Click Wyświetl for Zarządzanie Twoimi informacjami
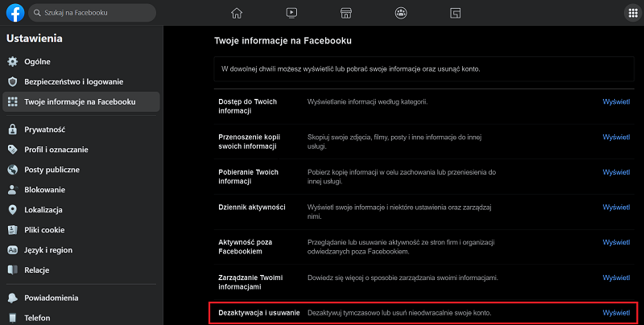 click(616, 278)
